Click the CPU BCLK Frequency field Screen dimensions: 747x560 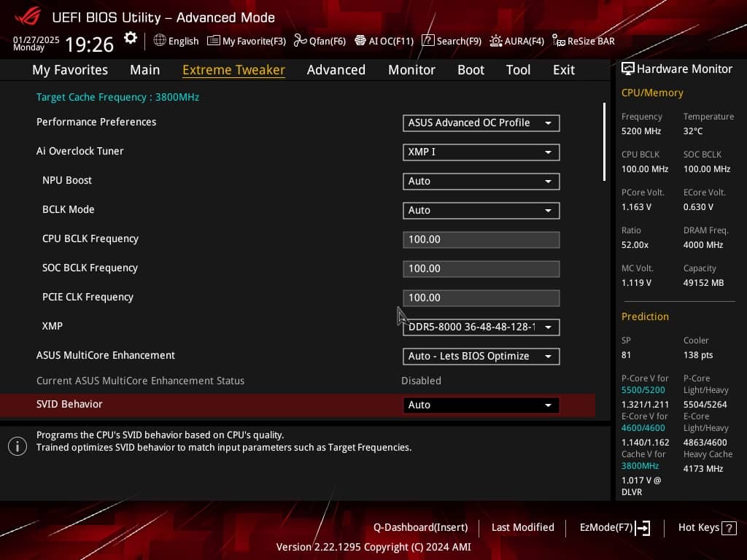pos(481,239)
